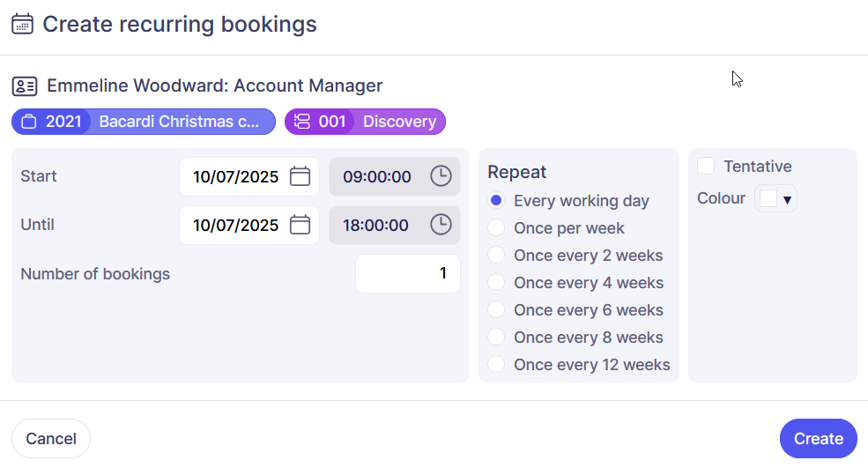Expand the Colour dropdown arrow
This screenshot has width=868, height=468.
point(787,199)
